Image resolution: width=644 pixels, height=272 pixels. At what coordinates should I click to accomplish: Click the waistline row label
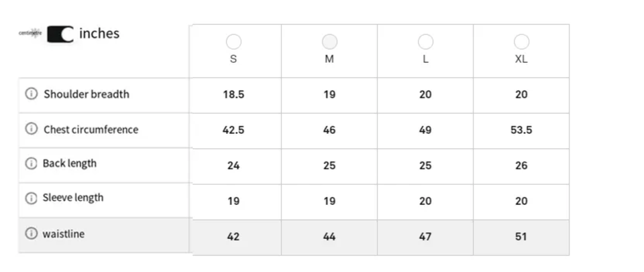pos(64,234)
